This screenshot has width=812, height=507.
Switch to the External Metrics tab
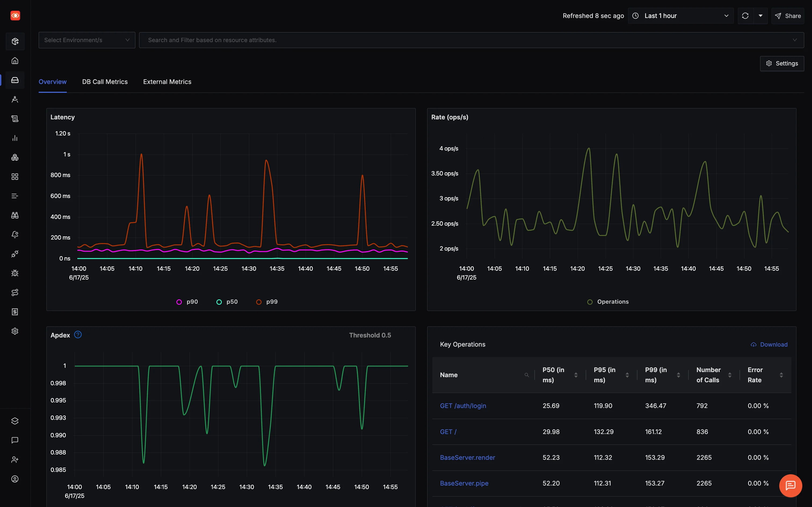167,82
